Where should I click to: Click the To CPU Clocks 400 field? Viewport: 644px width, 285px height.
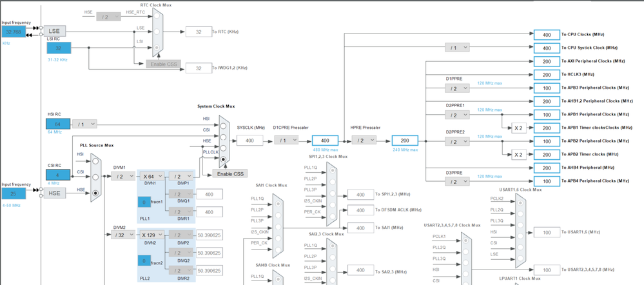point(547,35)
